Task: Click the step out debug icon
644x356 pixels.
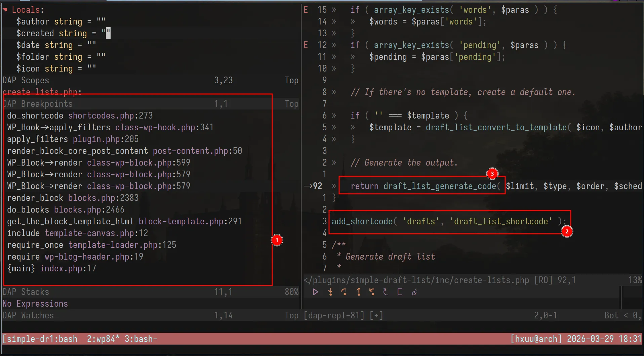Action: click(x=359, y=292)
